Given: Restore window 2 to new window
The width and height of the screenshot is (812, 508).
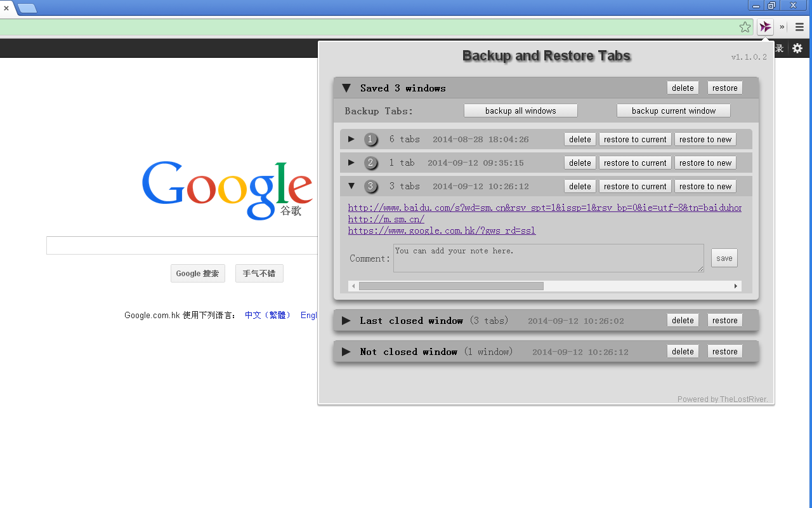Looking at the screenshot, I should (x=705, y=163).
